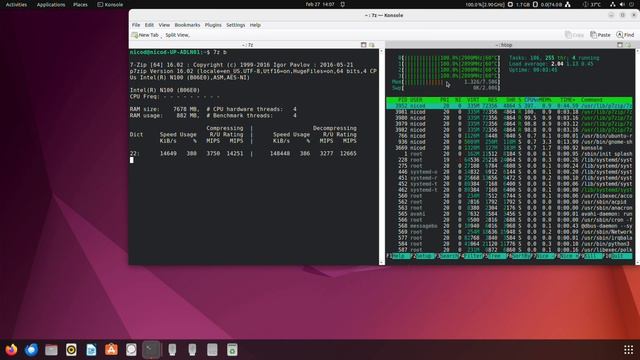Click the CPU usage indicator in top bar
Image resolution: width=640 pixels, height=360 pixels.
[x=489, y=4]
